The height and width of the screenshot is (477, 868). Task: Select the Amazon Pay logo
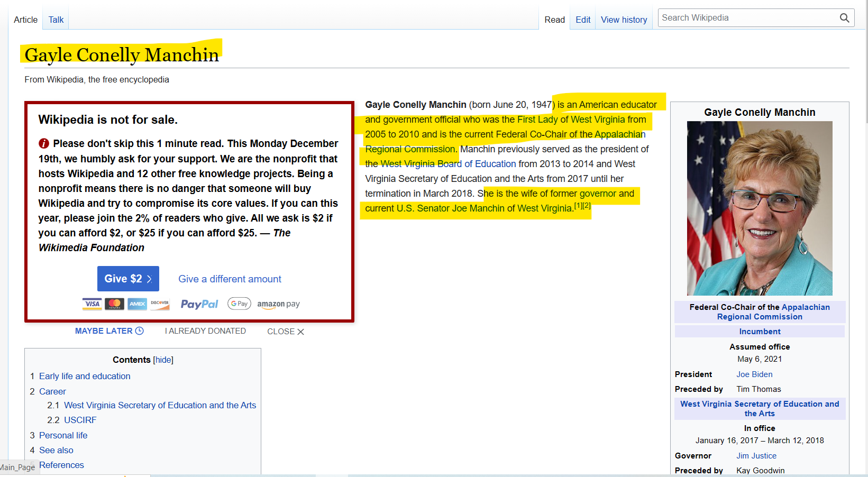pyautogui.click(x=278, y=304)
